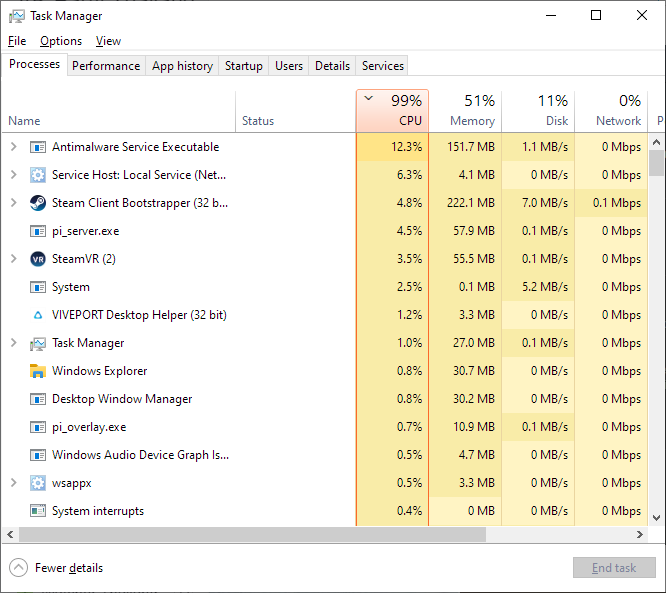Screen dimensions: 666x593
Task: Click the Desktop Window Manager icon
Action: [x=38, y=399]
